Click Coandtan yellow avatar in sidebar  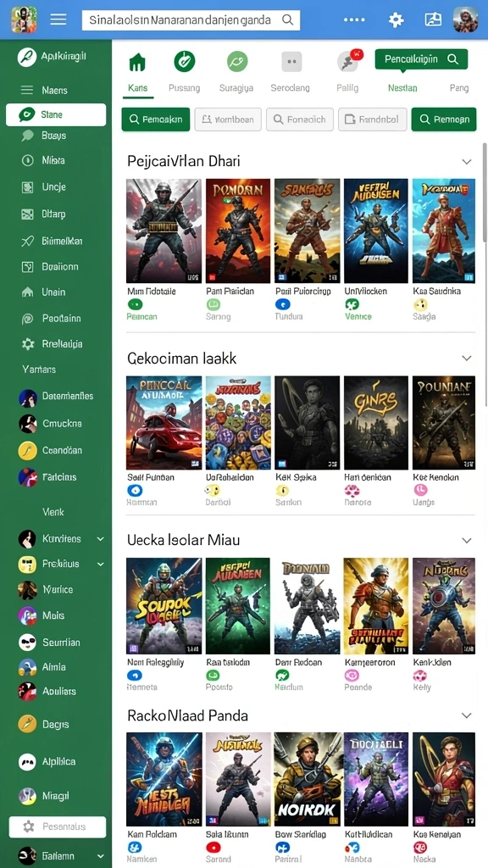[x=28, y=451]
